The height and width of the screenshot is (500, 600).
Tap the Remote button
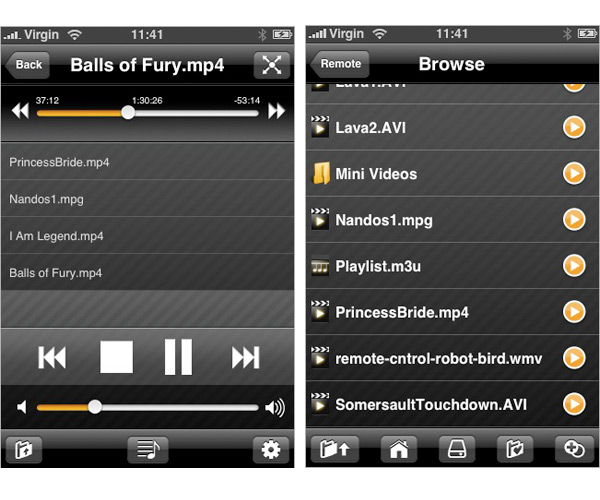click(x=340, y=64)
